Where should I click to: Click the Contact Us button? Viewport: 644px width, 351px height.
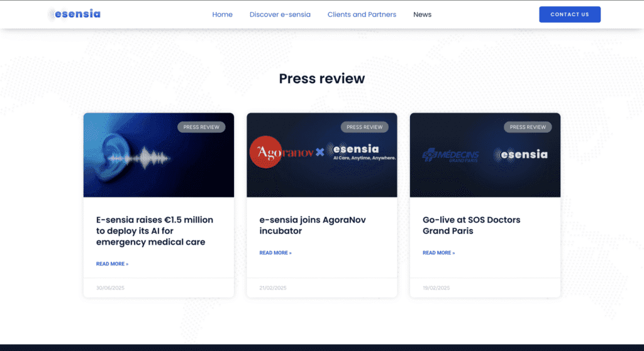570,14
